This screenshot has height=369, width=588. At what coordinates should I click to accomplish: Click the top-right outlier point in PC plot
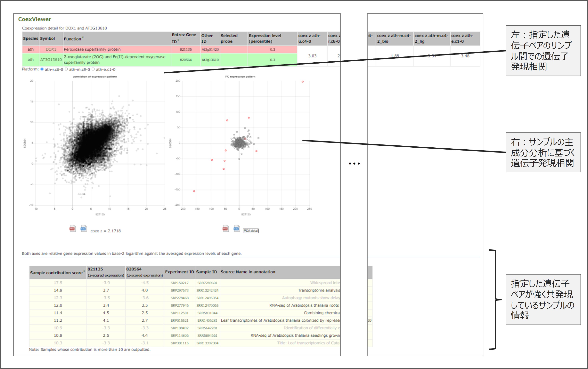coord(302,82)
